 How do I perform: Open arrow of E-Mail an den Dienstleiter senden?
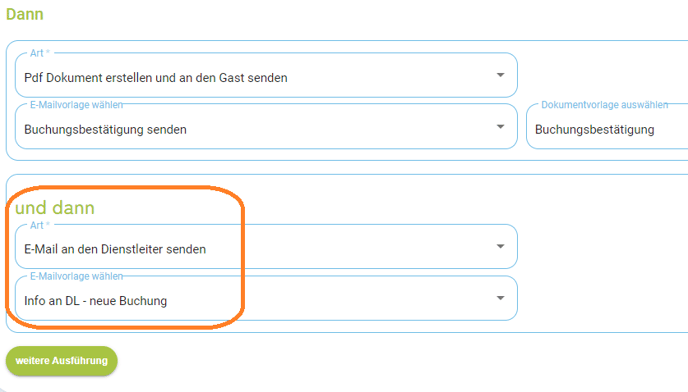pyautogui.click(x=500, y=246)
